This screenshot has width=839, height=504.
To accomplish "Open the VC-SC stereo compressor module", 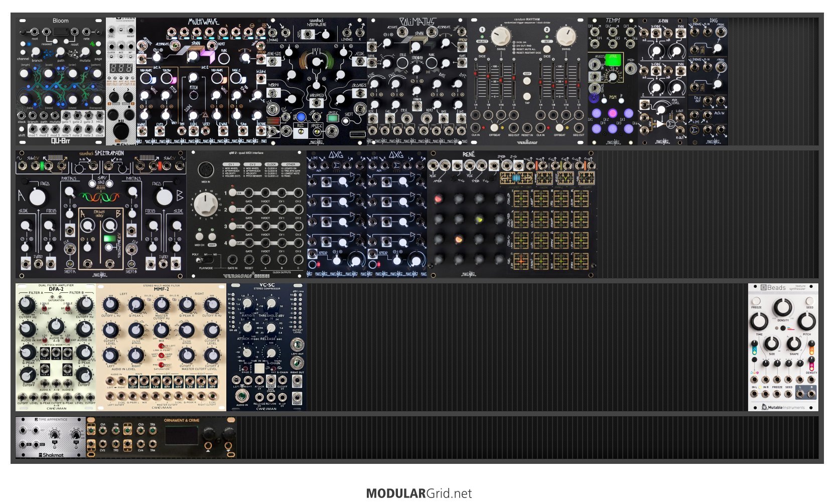I will click(x=266, y=347).
